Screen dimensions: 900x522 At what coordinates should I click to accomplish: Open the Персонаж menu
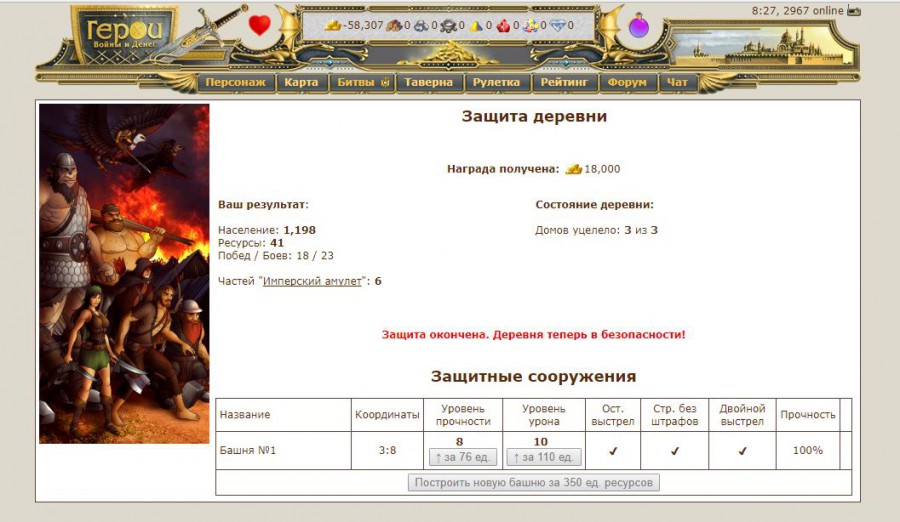[236, 82]
